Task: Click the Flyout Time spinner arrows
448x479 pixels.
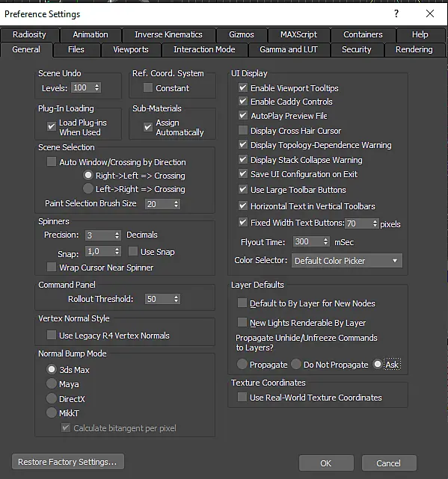Action: point(325,241)
